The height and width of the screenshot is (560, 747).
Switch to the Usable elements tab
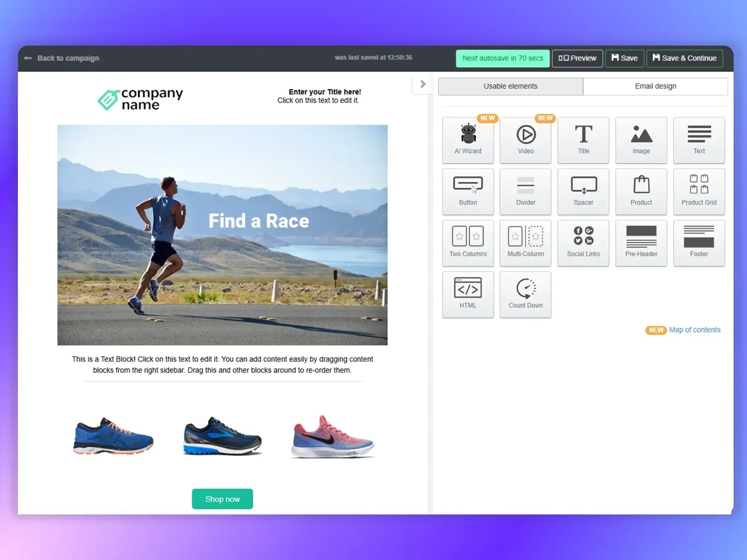(x=510, y=86)
